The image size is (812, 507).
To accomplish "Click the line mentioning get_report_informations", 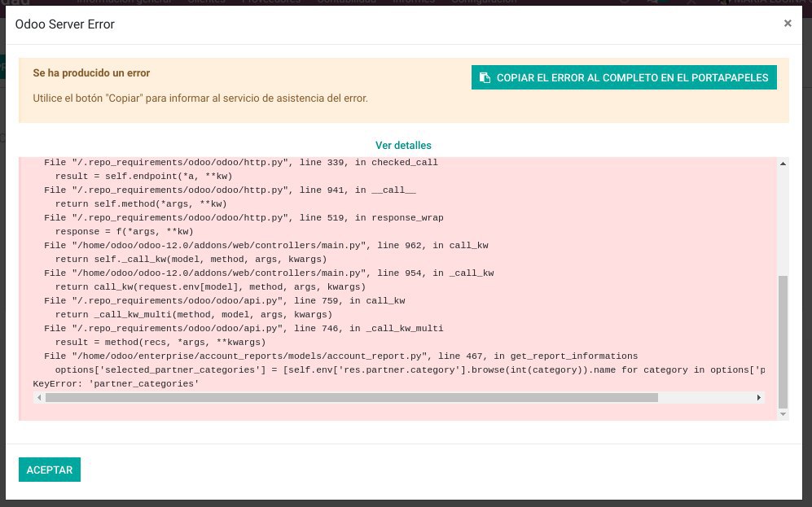I will 340,356.
